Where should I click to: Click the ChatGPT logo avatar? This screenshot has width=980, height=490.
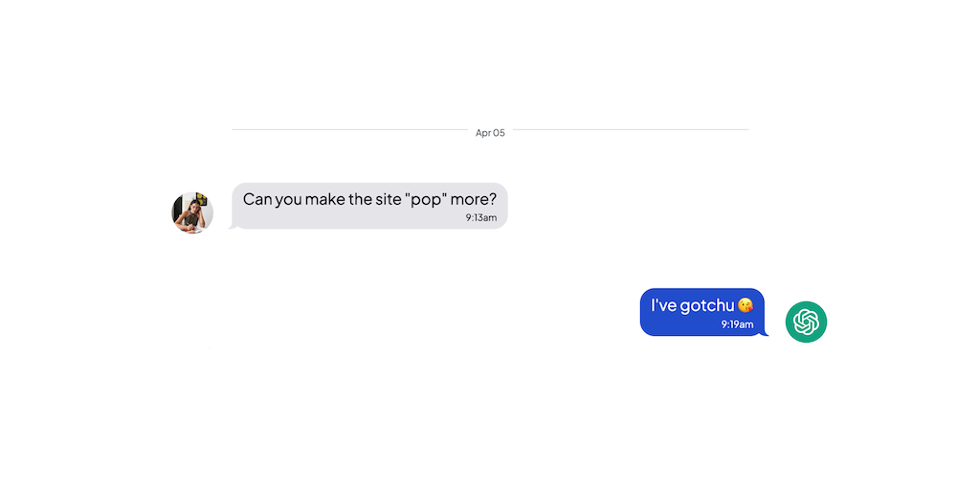[806, 322]
